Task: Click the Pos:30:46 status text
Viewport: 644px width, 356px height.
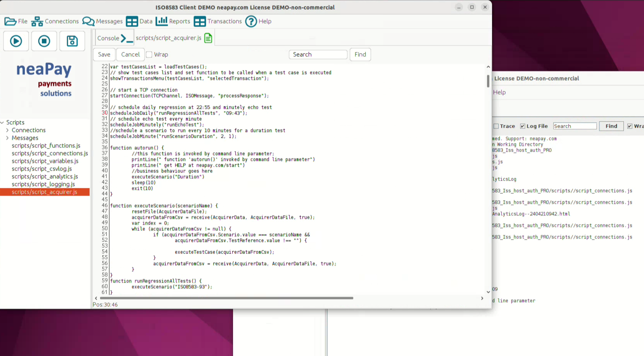Action: coord(105,305)
